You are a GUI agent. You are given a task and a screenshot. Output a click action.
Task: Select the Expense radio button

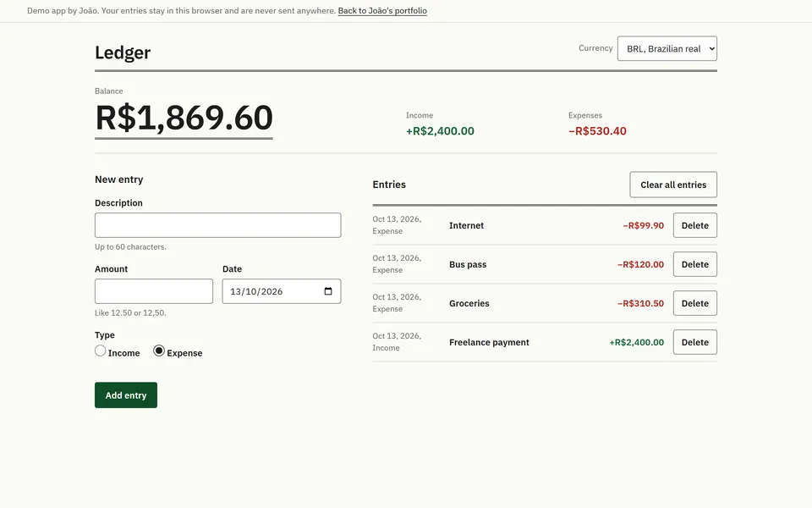pos(159,351)
